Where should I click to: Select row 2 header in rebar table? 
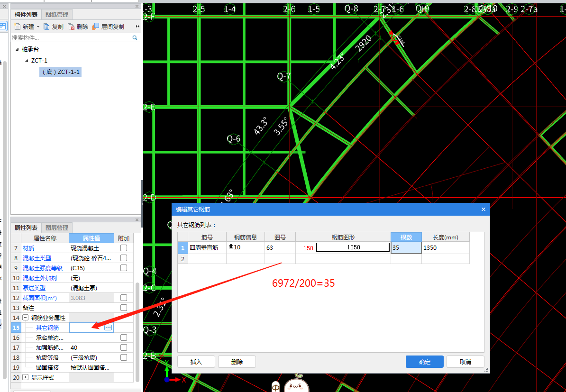click(x=183, y=259)
